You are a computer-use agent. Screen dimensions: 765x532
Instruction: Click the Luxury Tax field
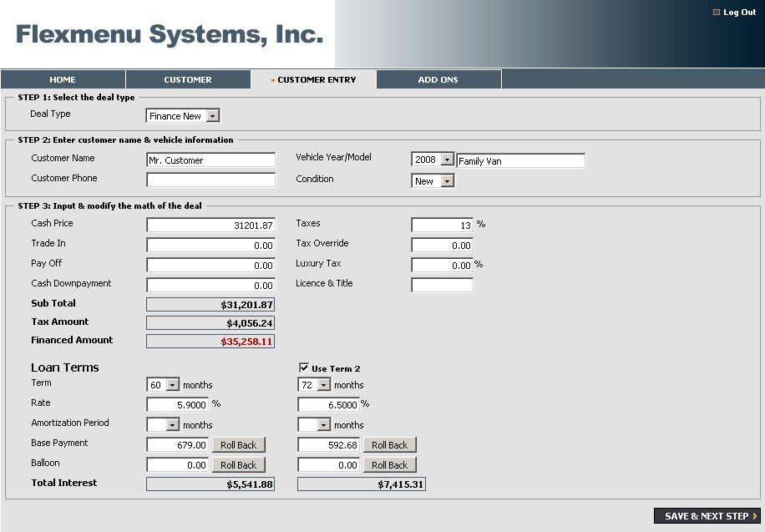pos(442,265)
